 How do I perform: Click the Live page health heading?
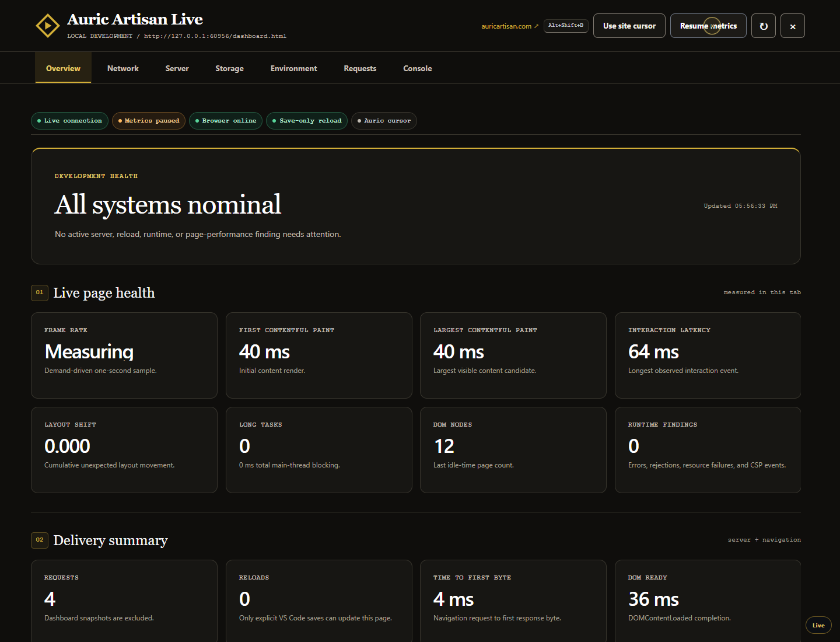point(104,293)
